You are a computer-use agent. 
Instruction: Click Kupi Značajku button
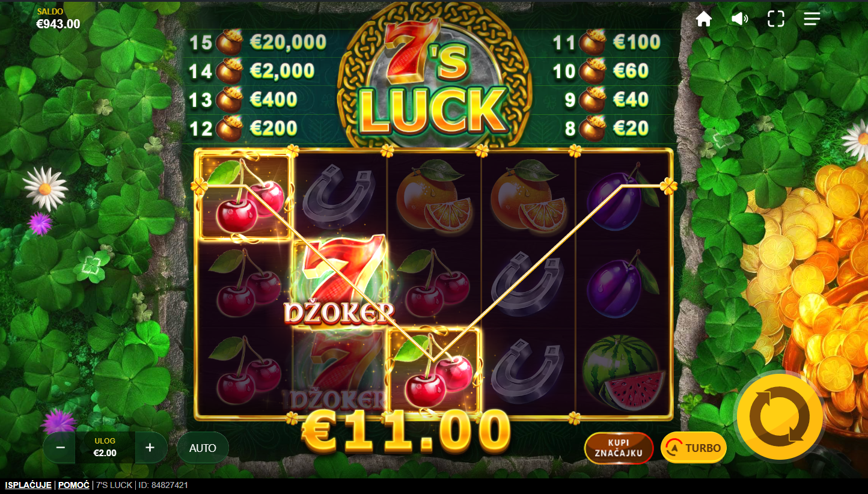[x=619, y=448]
